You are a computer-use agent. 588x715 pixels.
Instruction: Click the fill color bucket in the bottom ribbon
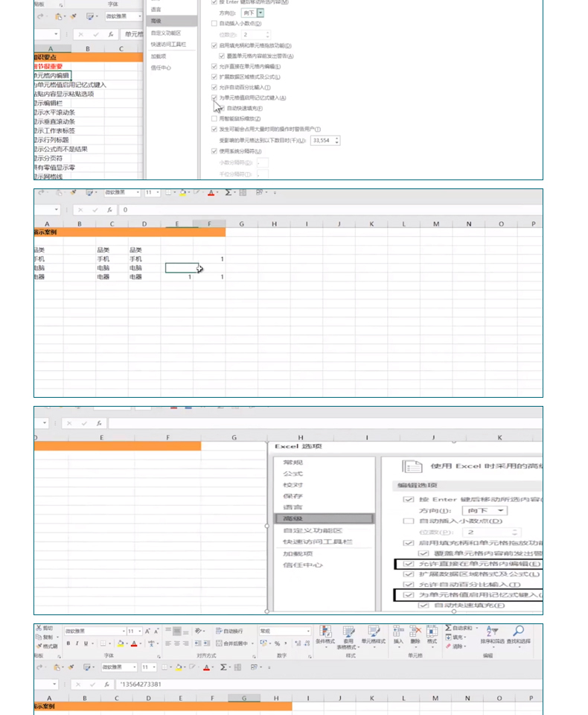(121, 643)
